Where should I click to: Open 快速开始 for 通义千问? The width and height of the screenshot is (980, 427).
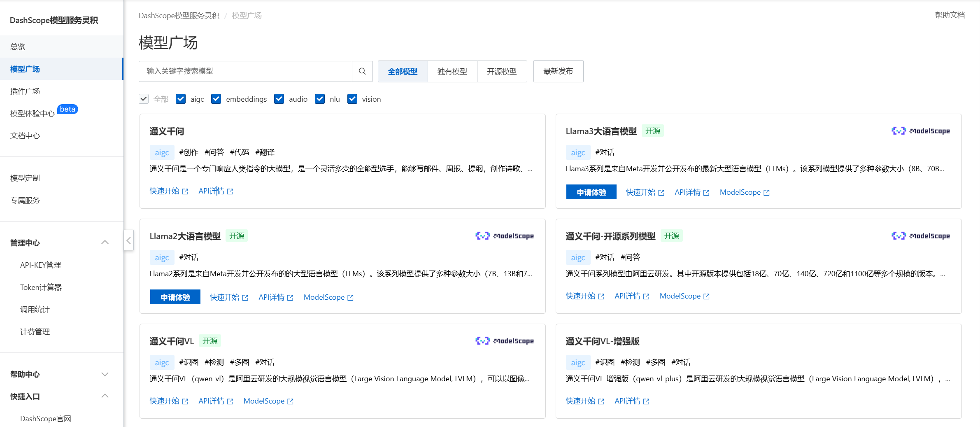169,191
